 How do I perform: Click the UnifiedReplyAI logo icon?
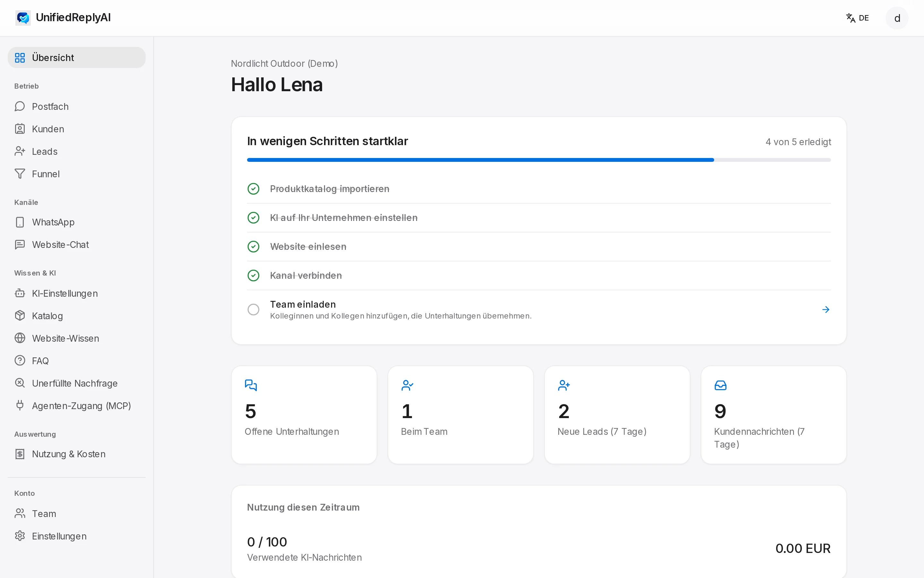pos(23,18)
